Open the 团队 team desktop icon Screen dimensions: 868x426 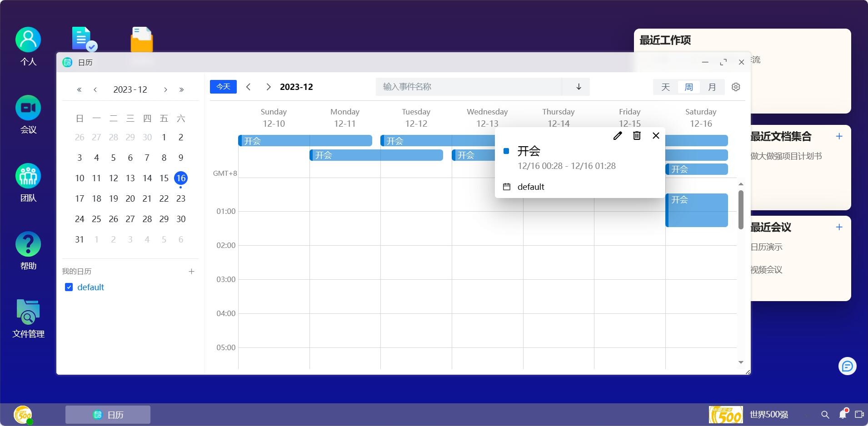[28, 176]
